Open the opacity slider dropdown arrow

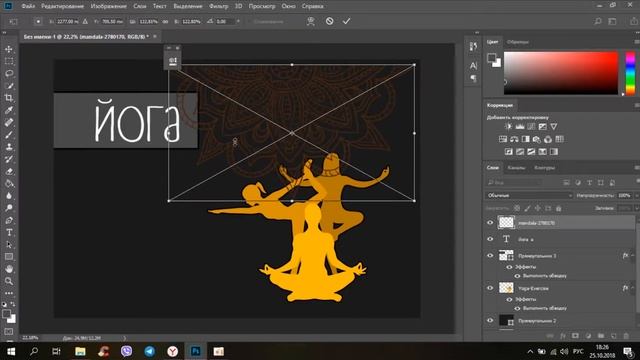pyautogui.click(x=637, y=196)
